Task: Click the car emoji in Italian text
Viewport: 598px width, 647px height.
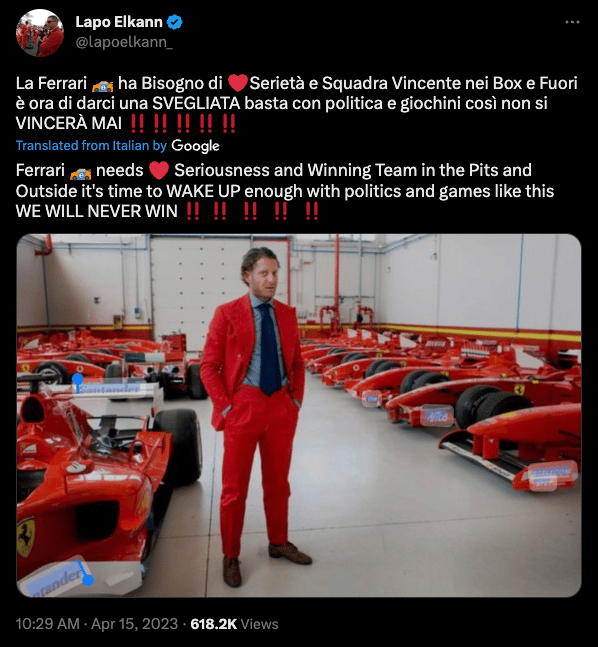Action: pyautogui.click(x=102, y=85)
